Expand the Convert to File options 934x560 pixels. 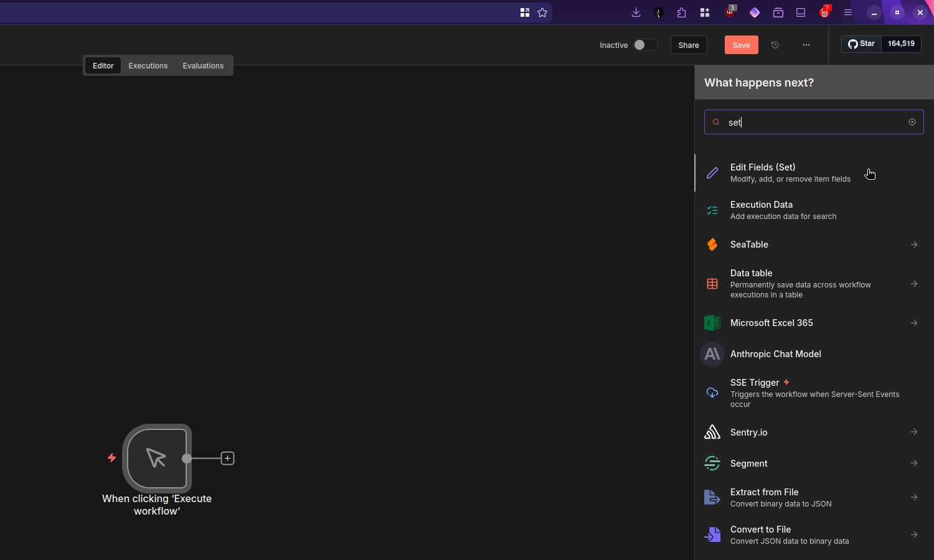[913, 534]
